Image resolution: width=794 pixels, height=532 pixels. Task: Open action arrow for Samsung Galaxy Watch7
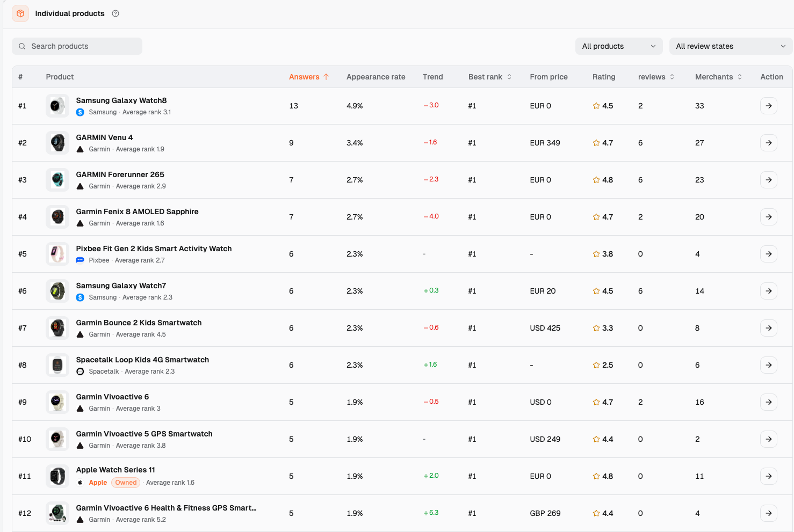pyautogui.click(x=769, y=291)
